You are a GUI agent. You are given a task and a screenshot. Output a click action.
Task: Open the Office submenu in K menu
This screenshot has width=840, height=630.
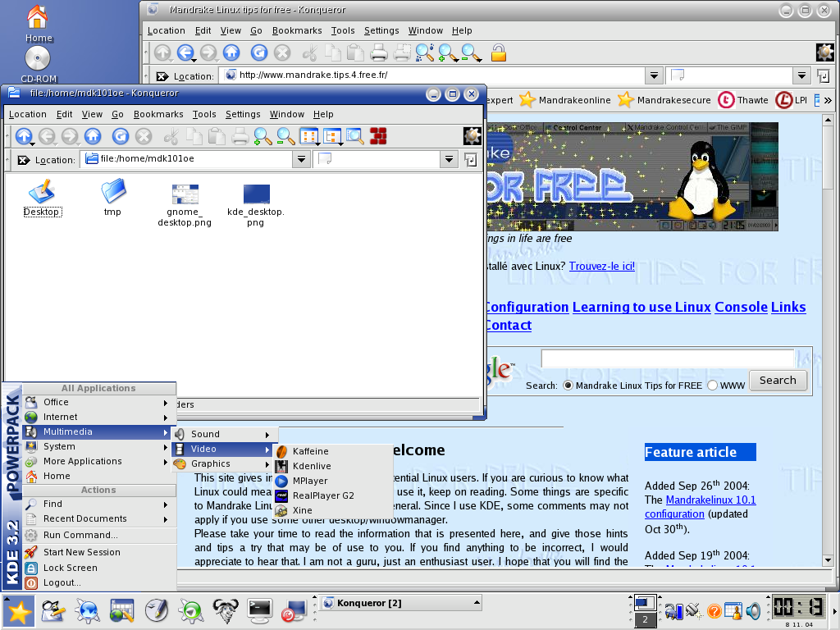(99, 402)
